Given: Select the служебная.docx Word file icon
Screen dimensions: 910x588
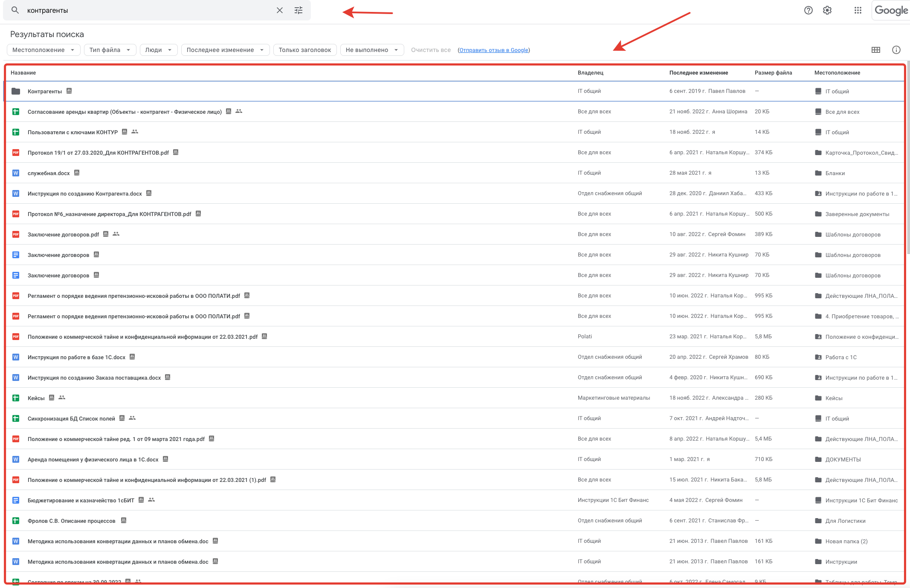Looking at the screenshot, I should 16,173.
